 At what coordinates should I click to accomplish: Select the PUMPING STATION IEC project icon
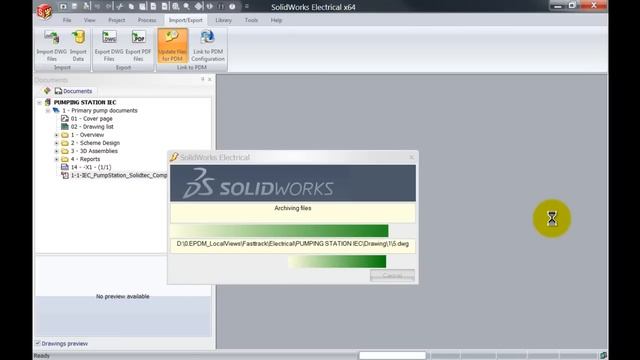tap(48, 102)
